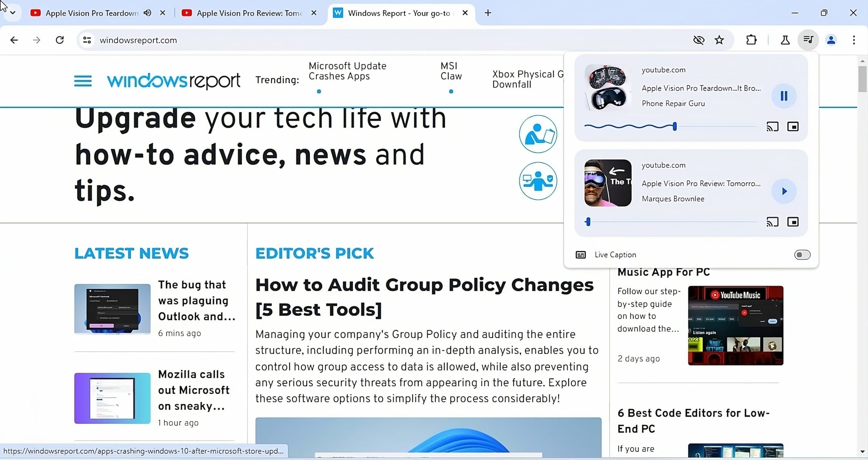Open How to Audit Group Policy Changes

tap(425, 297)
